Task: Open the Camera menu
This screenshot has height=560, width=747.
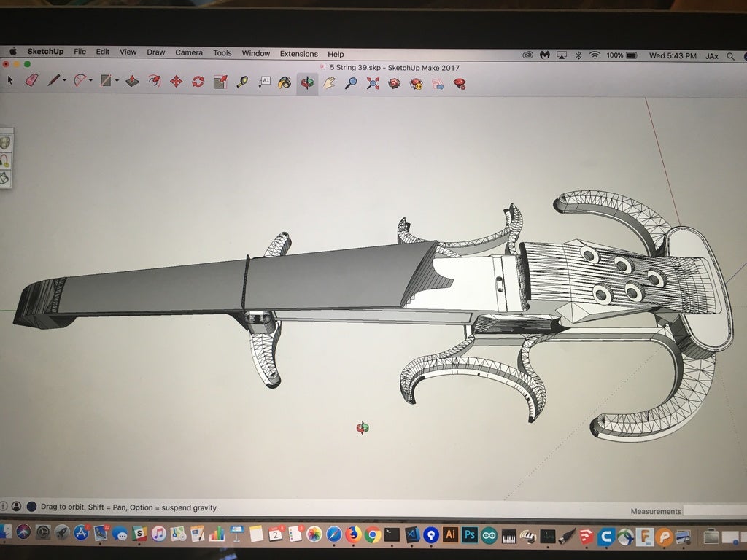Action: pos(189,52)
